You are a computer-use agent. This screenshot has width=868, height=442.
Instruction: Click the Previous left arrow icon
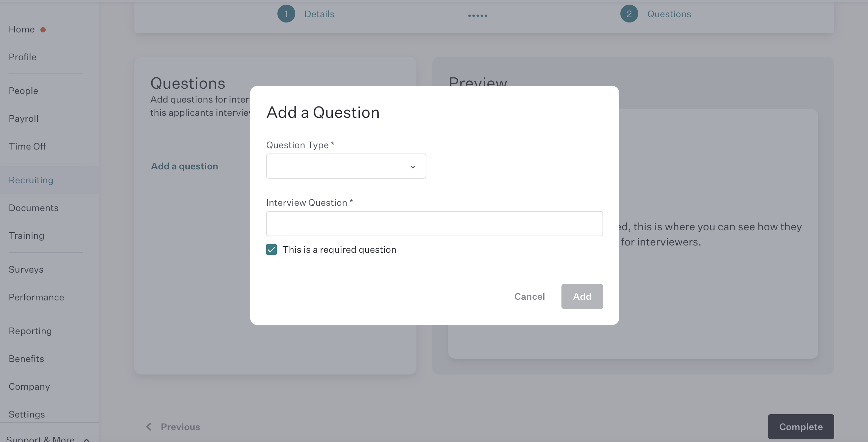click(149, 426)
